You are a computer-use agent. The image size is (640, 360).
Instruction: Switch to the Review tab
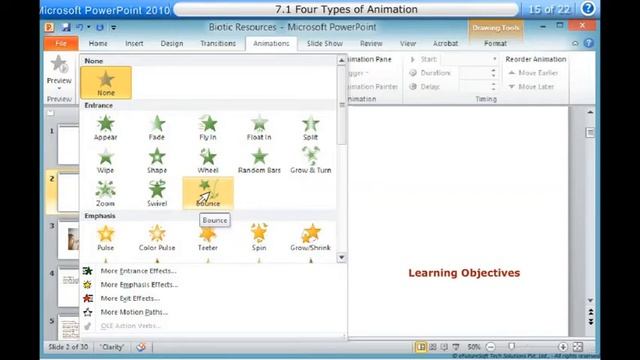point(371,43)
